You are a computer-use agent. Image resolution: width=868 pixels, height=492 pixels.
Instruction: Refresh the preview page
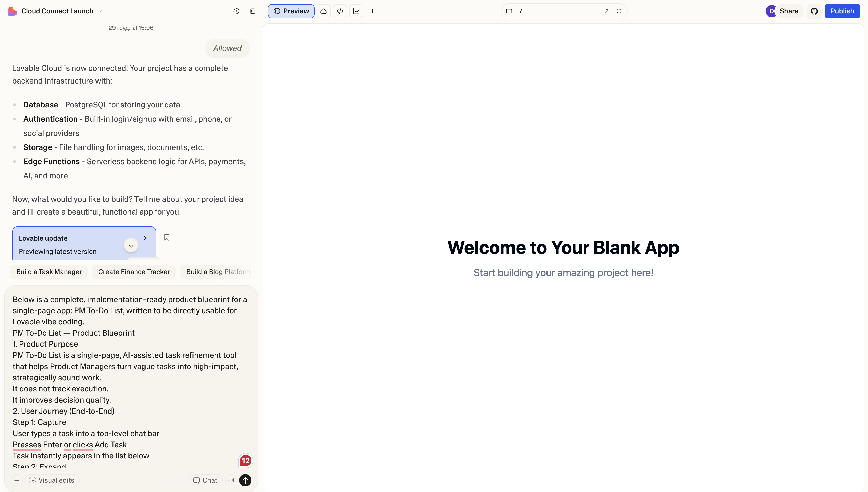pos(619,11)
